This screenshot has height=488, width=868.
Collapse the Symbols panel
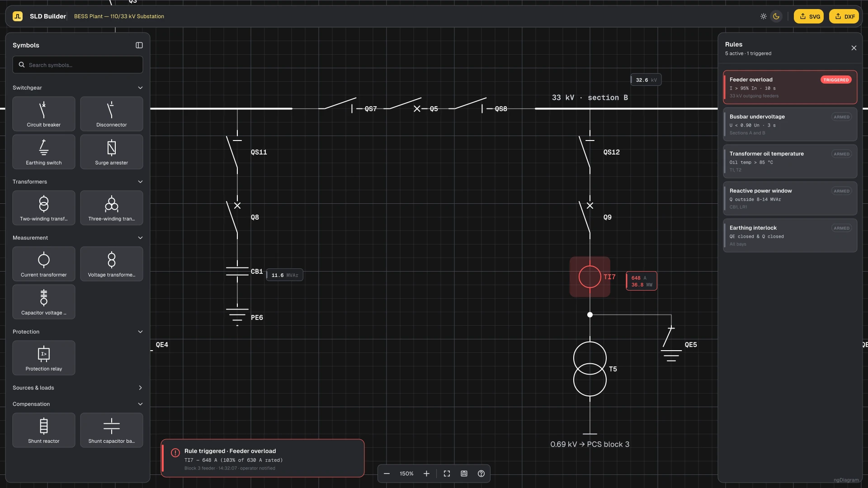click(139, 45)
